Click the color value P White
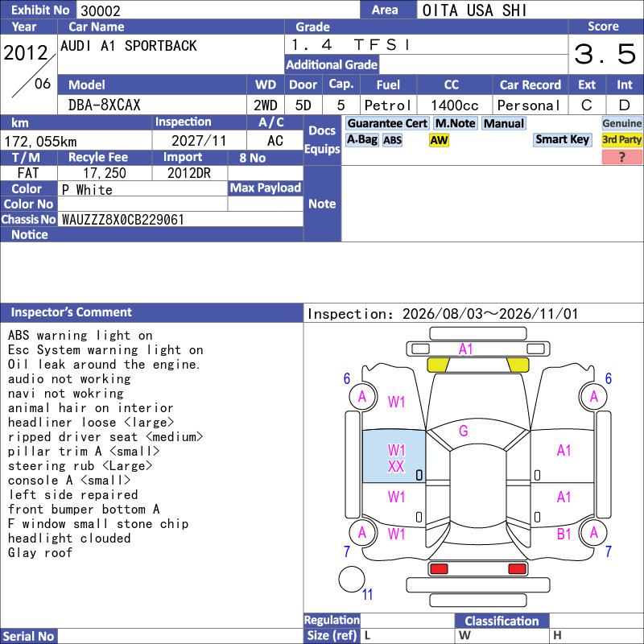This screenshot has width=644, height=644. coord(87,190)
